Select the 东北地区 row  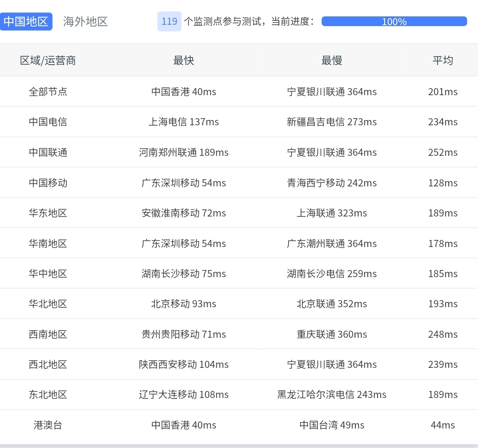(x=48, y=394)
